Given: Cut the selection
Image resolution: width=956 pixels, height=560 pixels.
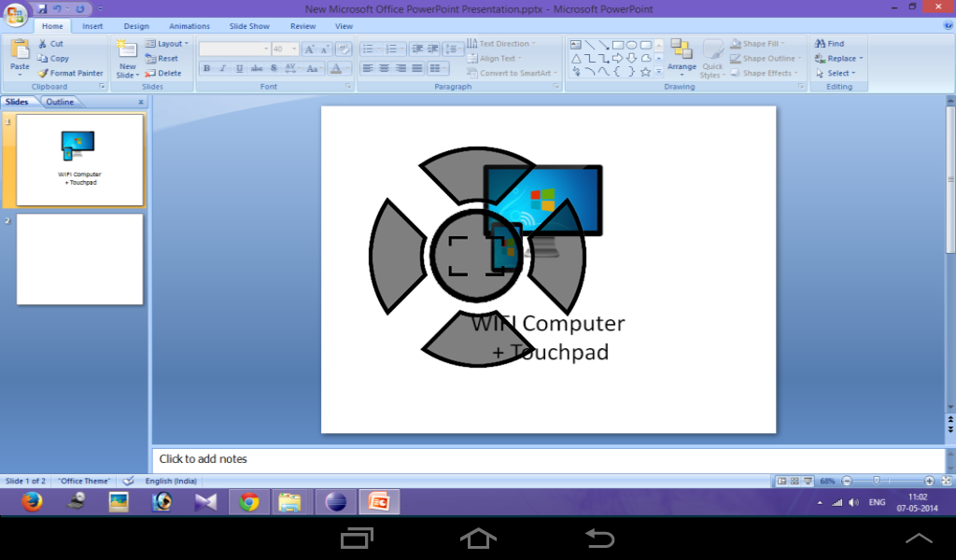Looking at the screenshot, I should [50, 44].
